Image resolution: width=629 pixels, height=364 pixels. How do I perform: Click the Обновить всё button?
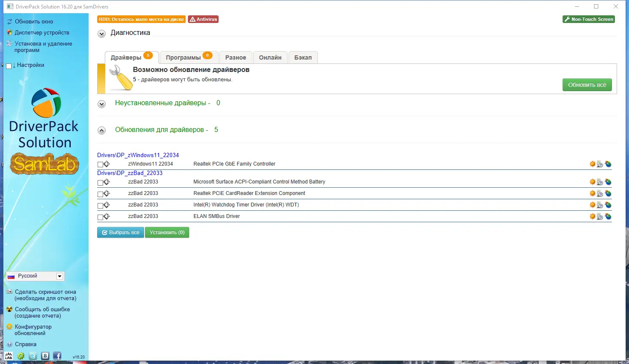tap(587, 85)
